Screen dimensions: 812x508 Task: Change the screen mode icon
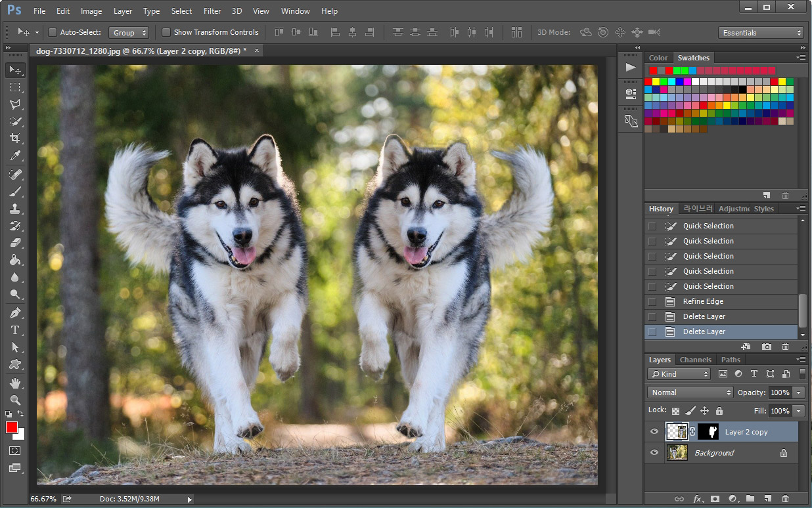14,468
